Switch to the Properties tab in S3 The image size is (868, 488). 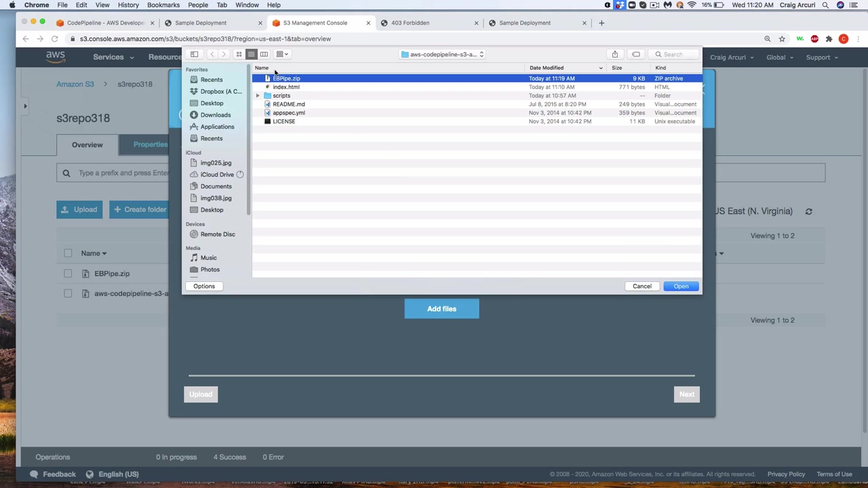pyautogui.click(x=151, y=145)
